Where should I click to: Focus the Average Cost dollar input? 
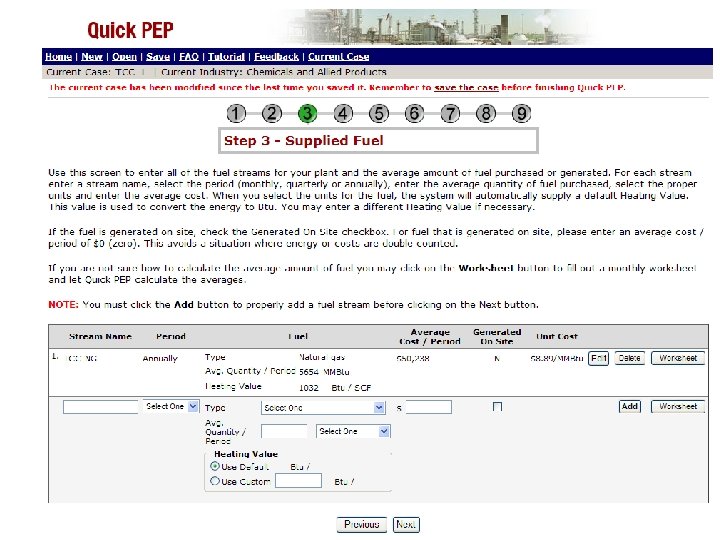coord(428,407)
